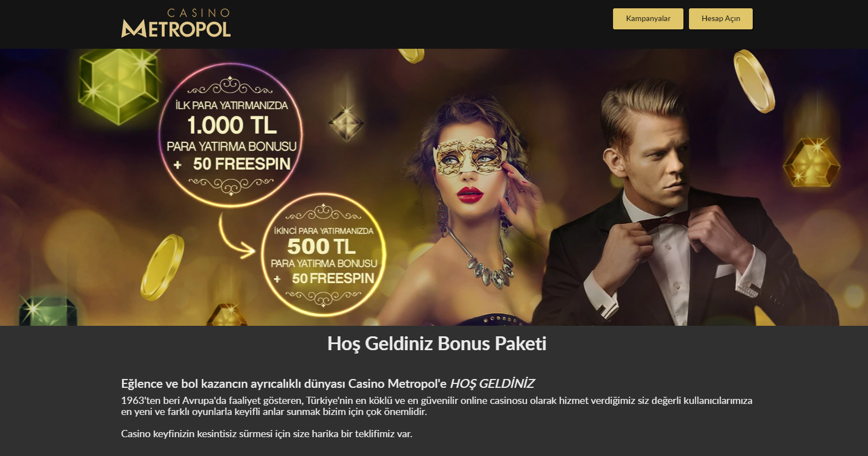Click the 500 TL second deposit bonus circle
868x456 pixels.
[323, 254]
